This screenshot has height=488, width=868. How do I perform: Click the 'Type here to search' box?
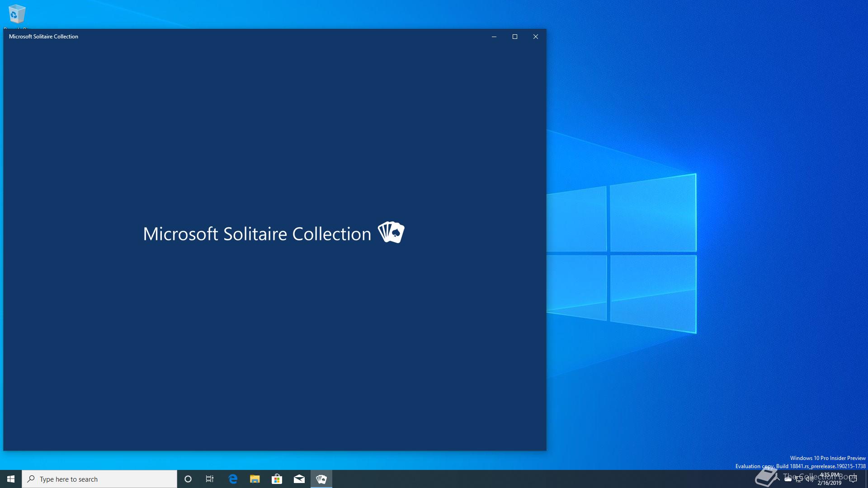coord(99,479)
